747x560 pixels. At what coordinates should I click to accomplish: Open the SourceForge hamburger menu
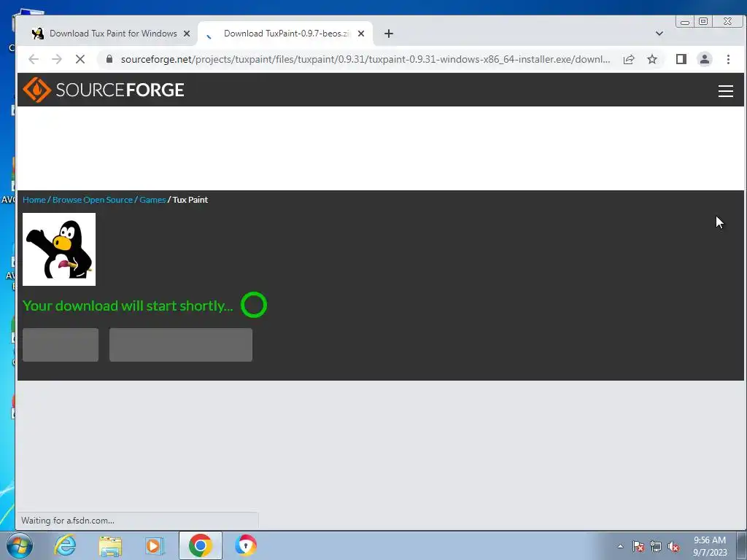tap(726, 91)
